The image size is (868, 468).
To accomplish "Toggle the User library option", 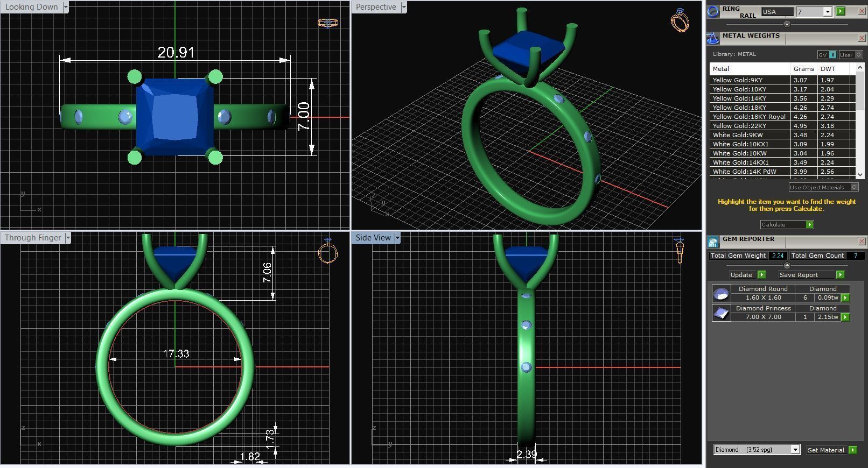I will pyautogui.click(x=851, y=55).
